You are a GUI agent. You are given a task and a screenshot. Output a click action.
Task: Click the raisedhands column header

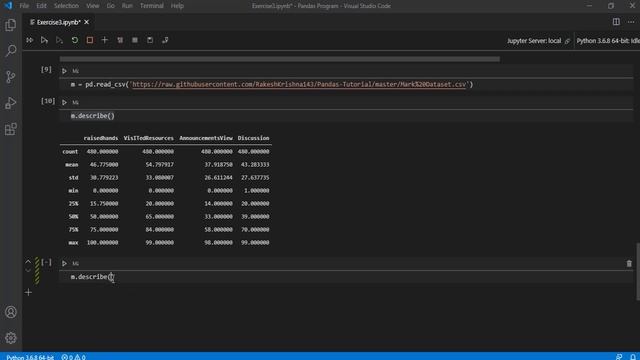pos(101,138)
